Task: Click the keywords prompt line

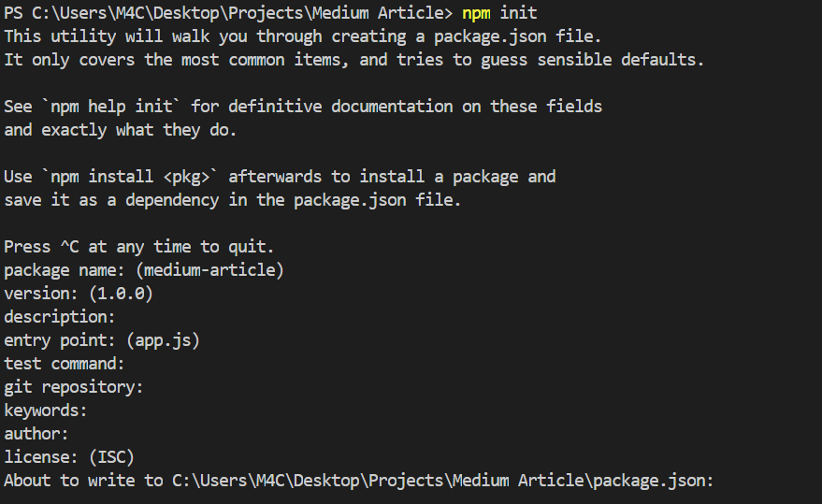Action: coord(46,410)
